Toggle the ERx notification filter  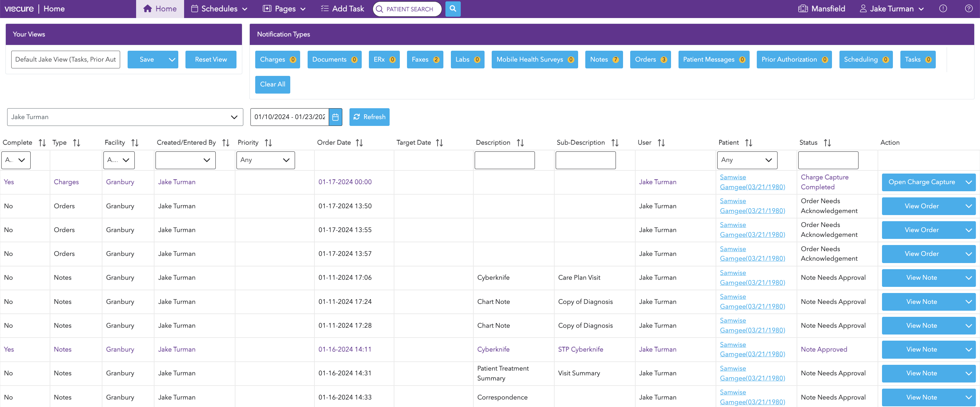[x=384, y=59]
